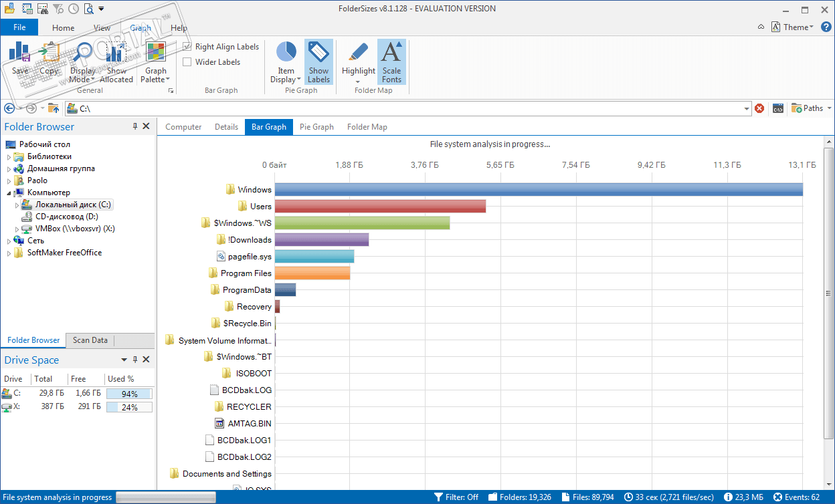Image resolution: width=835 pixels, height=504 pixels.
Task: Click the Used % column header
Action: point(121,379)
